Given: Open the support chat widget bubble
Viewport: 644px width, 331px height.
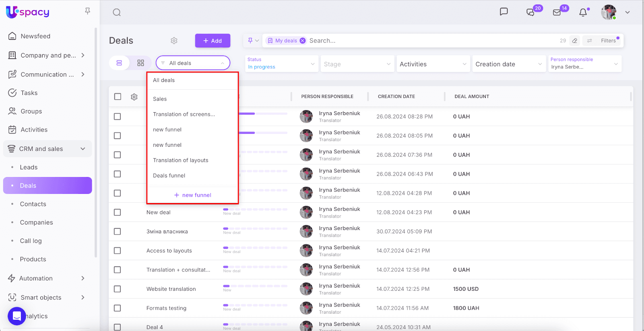Looking at the screenshot, I should [17, 316].
